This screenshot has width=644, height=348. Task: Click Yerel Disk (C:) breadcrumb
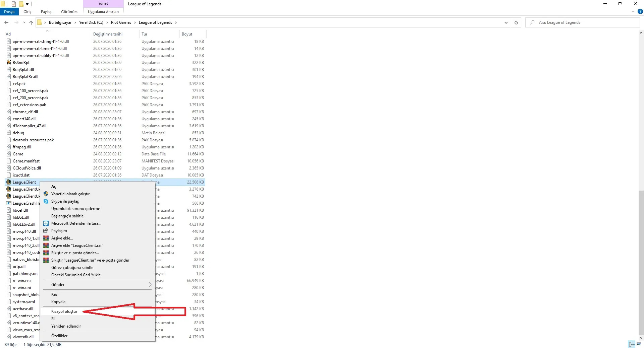click(x=91, y=22)
